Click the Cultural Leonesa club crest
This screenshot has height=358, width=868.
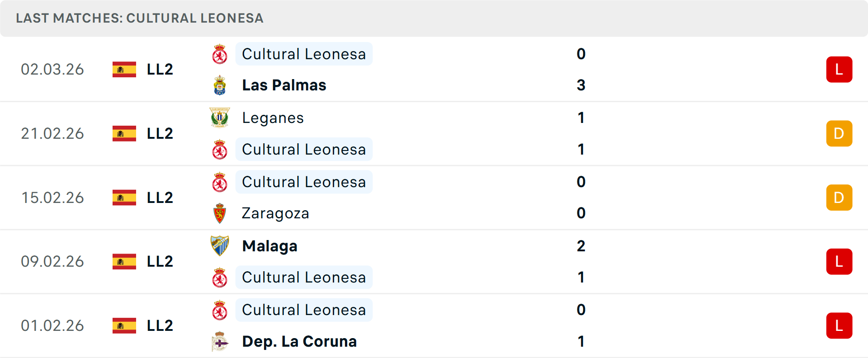220,54
